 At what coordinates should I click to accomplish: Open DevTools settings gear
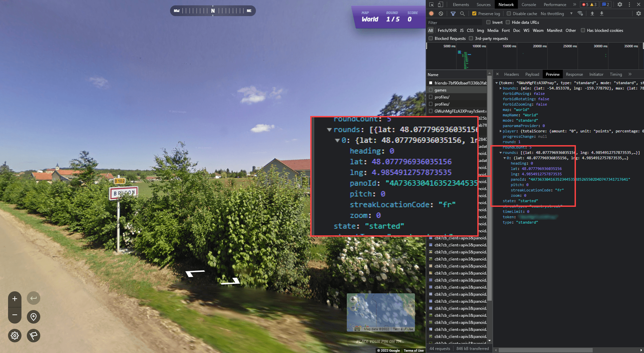point(620,5)
